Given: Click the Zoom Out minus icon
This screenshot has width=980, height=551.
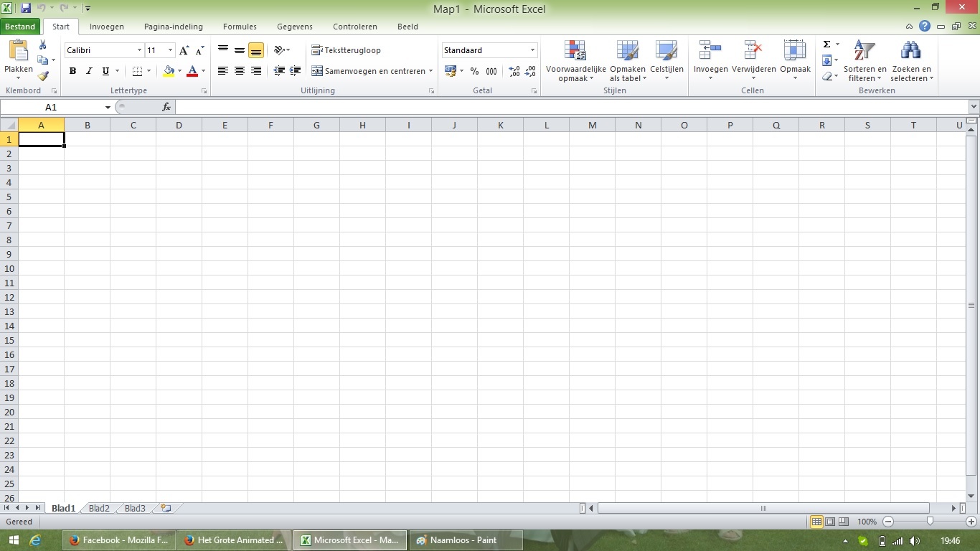Looking at the screenshot, I should click(x=888, y=522).
